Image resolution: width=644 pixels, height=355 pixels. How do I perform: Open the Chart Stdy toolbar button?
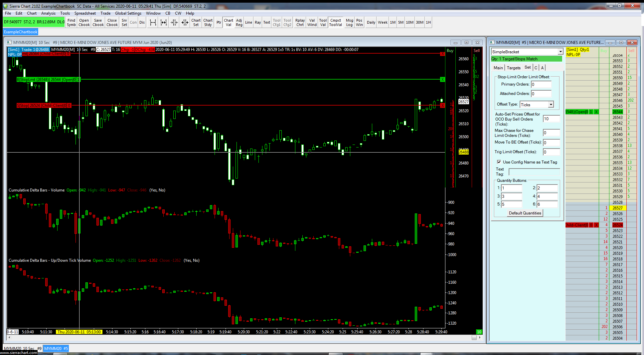(x=208, y=22)
